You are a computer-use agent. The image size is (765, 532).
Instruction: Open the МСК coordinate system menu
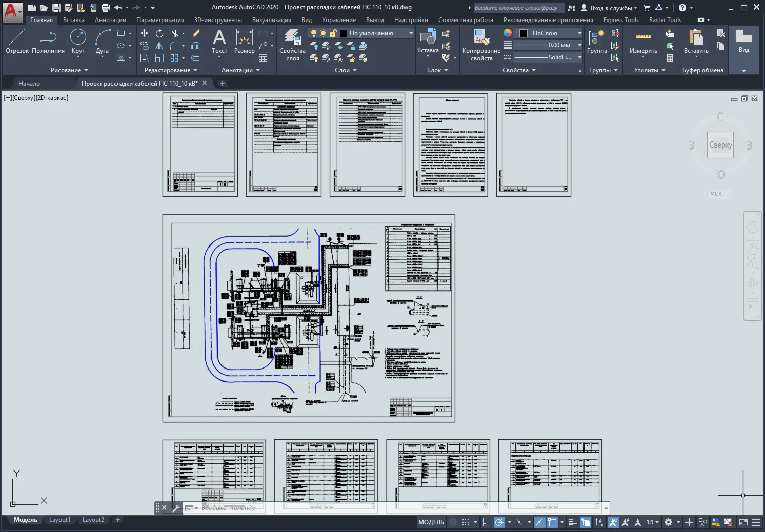719,194
